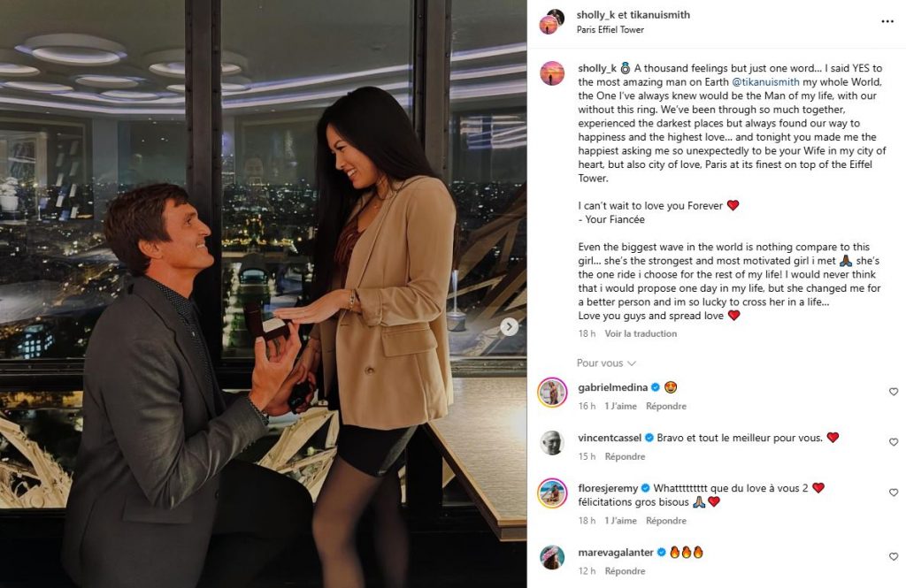Open the Paris Effiel Tower location
Viewport: 906px width, 588px height.
point(610,29)
